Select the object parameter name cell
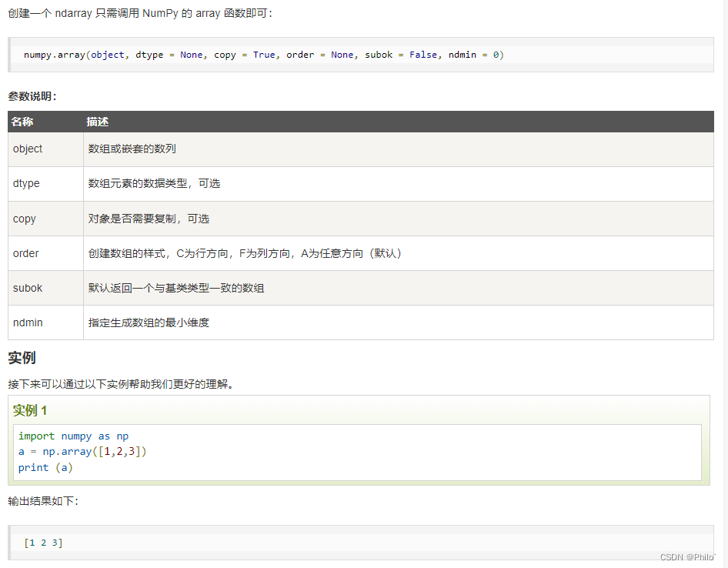This screenshot has width=728, height=568. pos(45,149)
